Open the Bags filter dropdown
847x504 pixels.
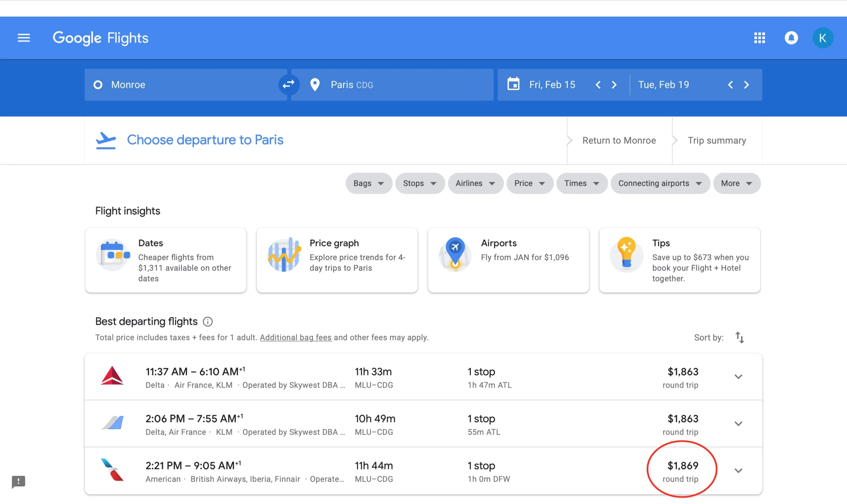point(369,183)
